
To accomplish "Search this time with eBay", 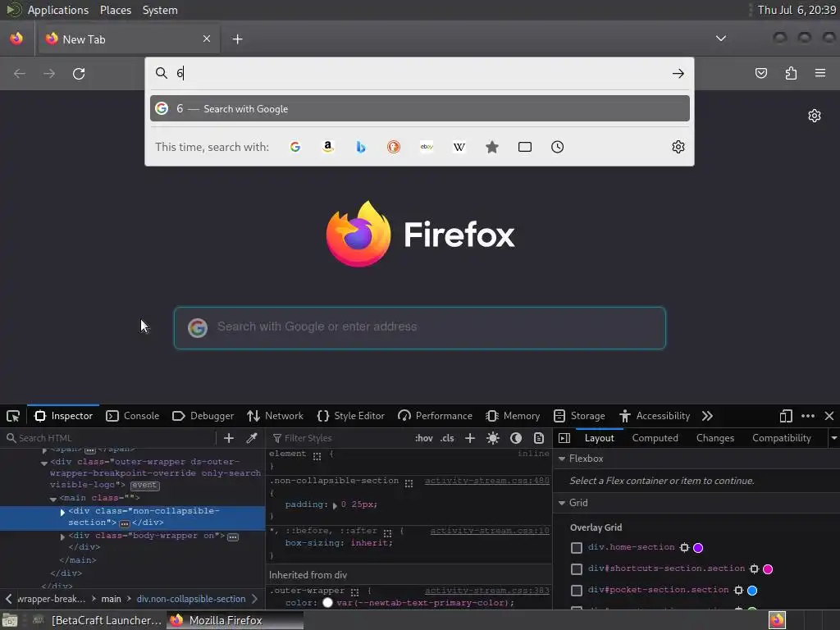I will click(x=427, y=147).
